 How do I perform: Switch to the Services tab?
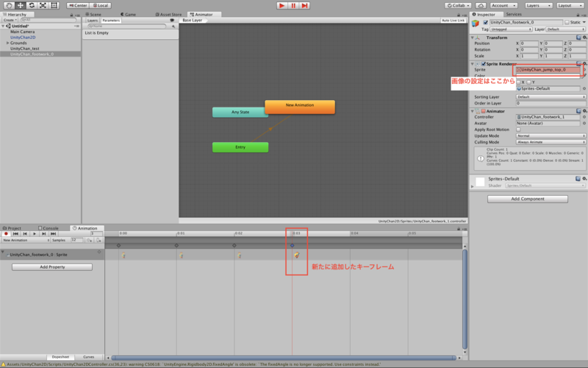514,14
